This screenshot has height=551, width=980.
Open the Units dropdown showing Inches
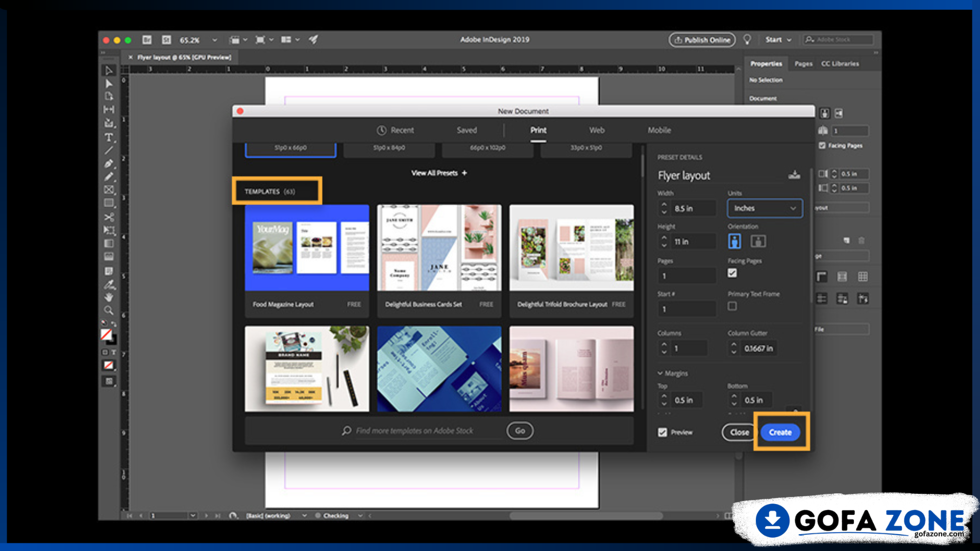[765, 208]
